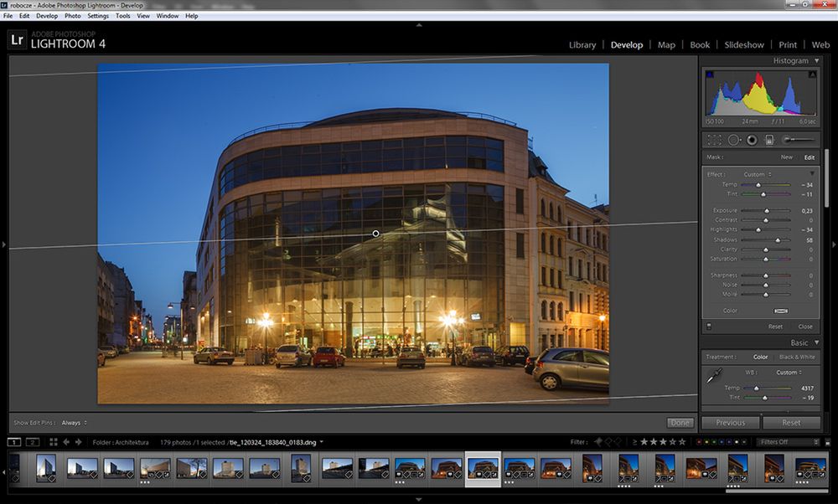This screenshot has height=504, width=838.
Task: Switch to the Print module
Action: [x=788, y=45]
